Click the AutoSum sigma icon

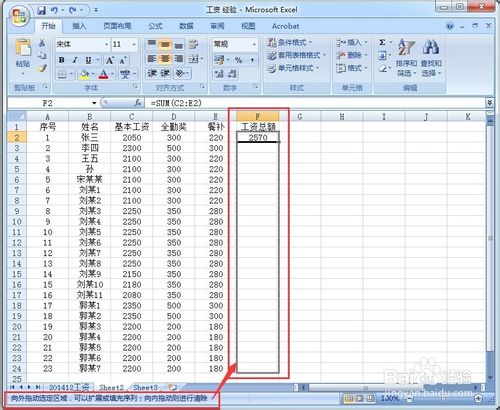coord(383,42)
